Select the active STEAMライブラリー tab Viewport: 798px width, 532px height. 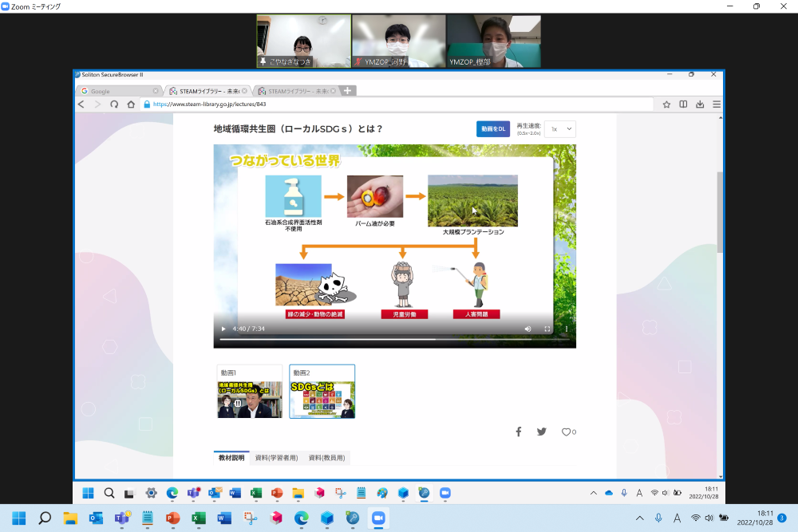pyautogui.click(x=207, y=91)
